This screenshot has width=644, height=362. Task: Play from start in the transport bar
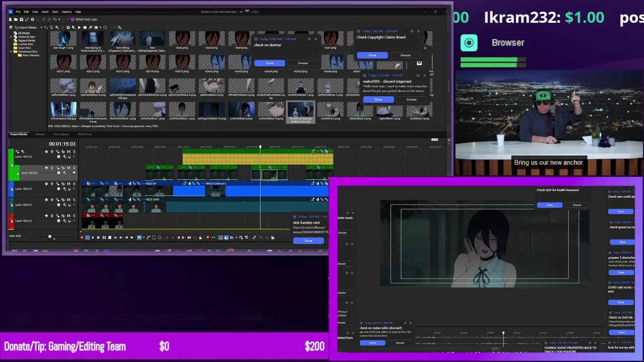click(93, 237)
